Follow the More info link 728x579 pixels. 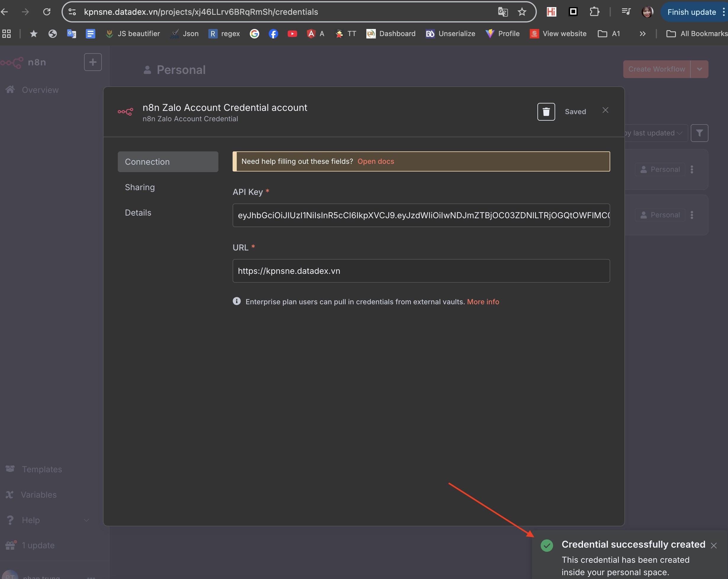[x=483, y=302]
